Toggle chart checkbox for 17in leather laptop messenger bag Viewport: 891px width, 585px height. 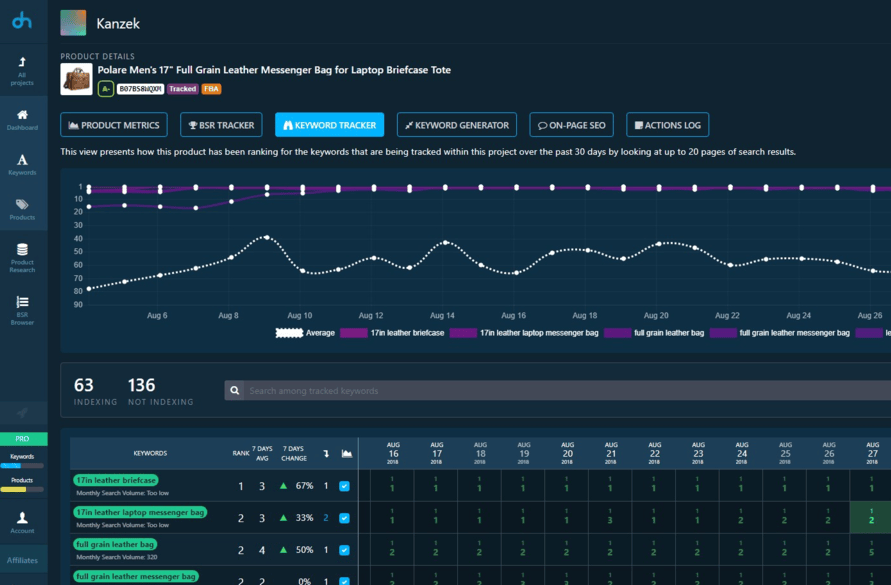pos(344,518)
